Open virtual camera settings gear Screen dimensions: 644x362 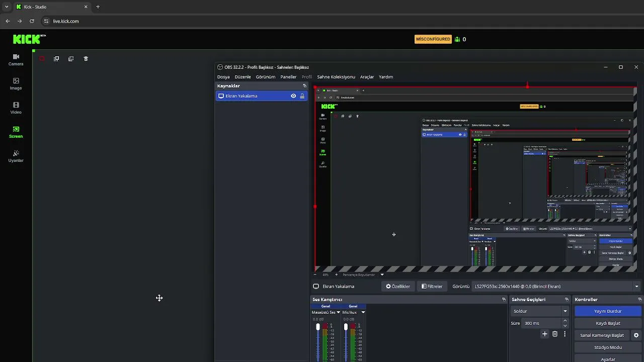[636, 335]
